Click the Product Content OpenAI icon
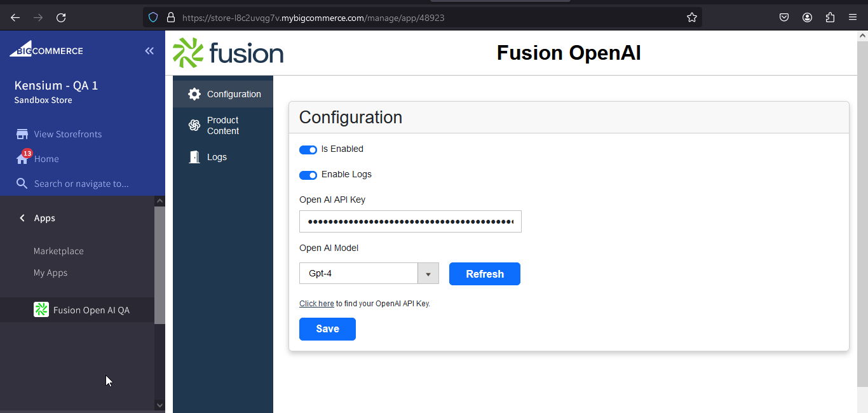This screenshot has width=868, height=413. coord(194,125)
